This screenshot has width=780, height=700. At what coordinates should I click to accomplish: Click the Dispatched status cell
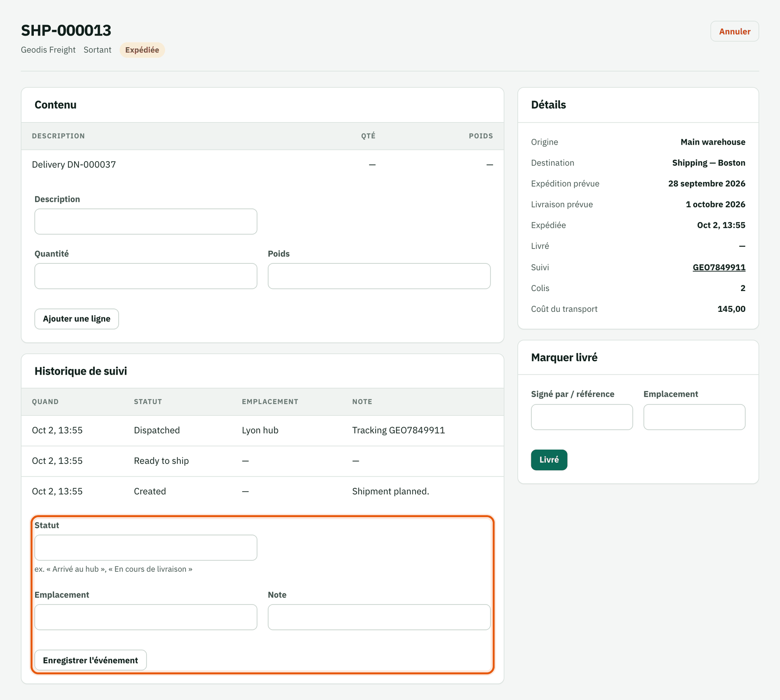(x=157, y=430)
